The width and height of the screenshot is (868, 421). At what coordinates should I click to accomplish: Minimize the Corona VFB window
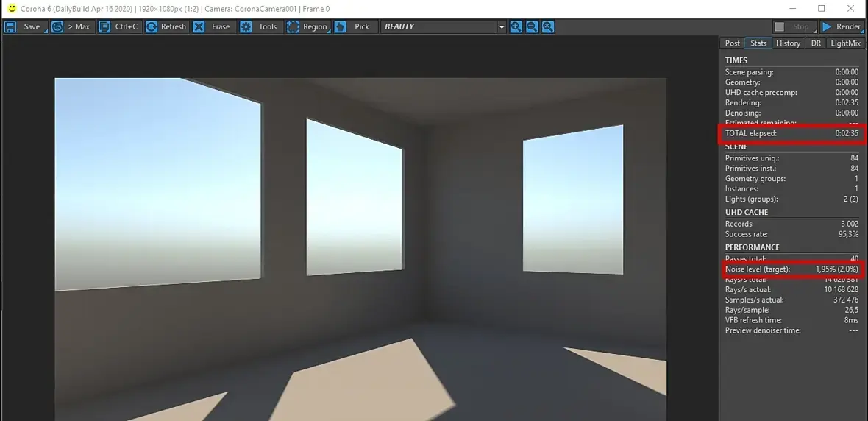point(792,8)
